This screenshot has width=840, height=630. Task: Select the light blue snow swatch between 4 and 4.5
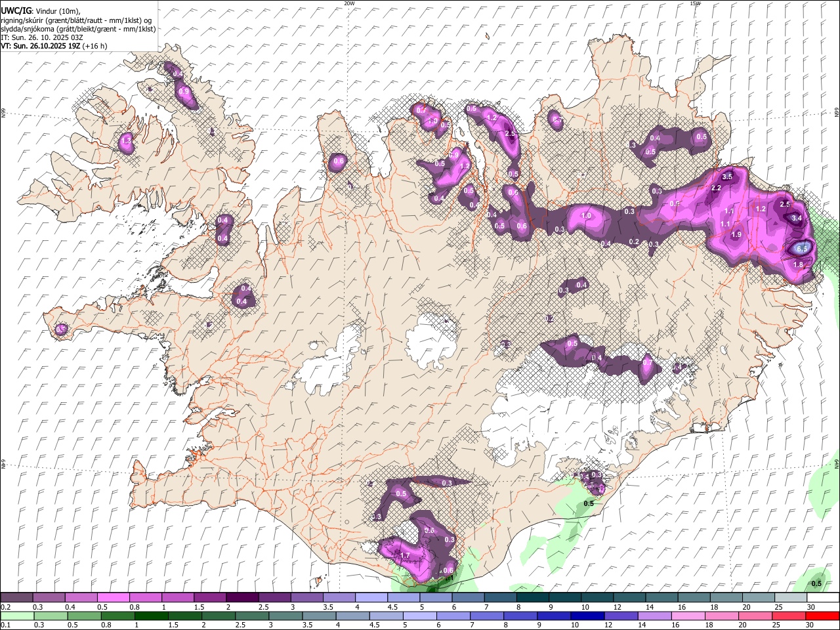371,598
